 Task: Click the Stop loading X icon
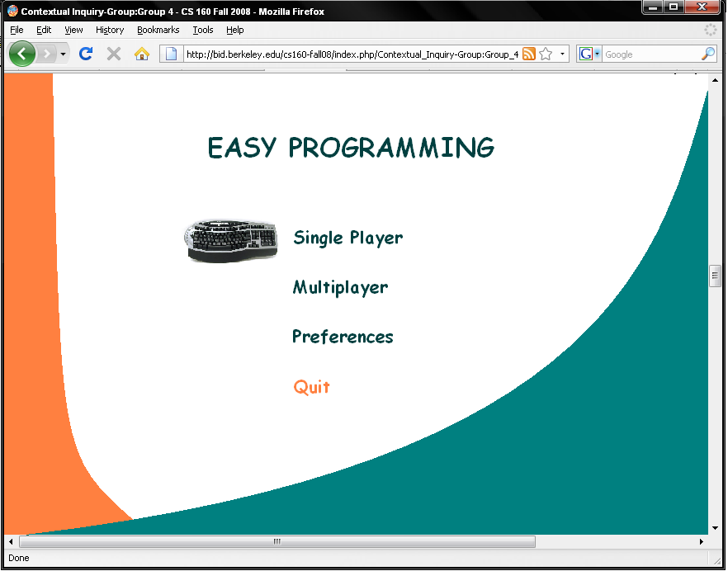114,54
